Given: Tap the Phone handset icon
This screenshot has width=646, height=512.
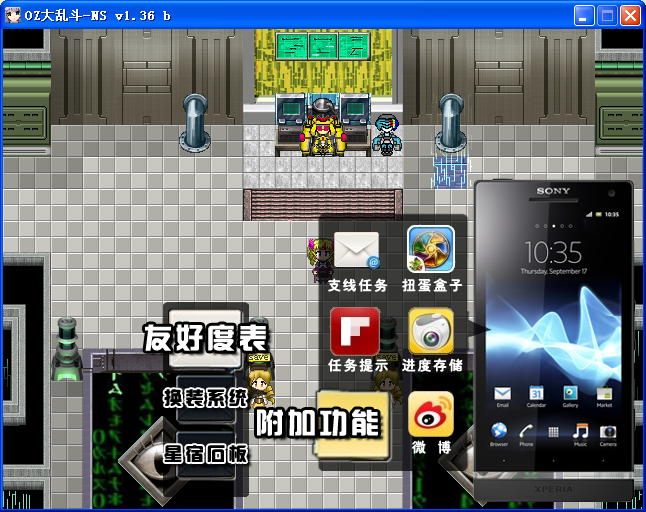Looking at the screenshot, I should tap(526, 432).
